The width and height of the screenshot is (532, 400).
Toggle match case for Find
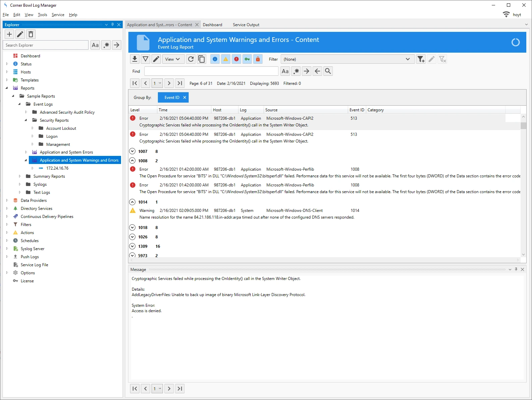coord(285,71)
